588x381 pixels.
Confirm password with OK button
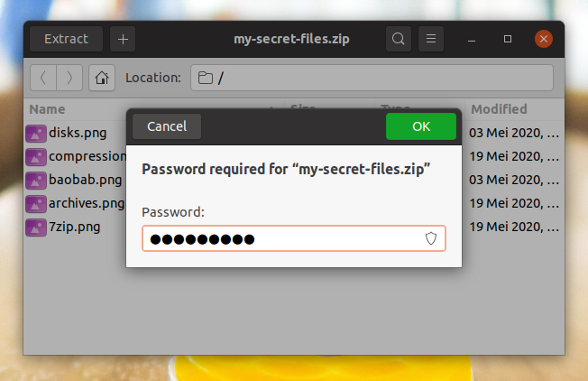(x=421, y=126)
